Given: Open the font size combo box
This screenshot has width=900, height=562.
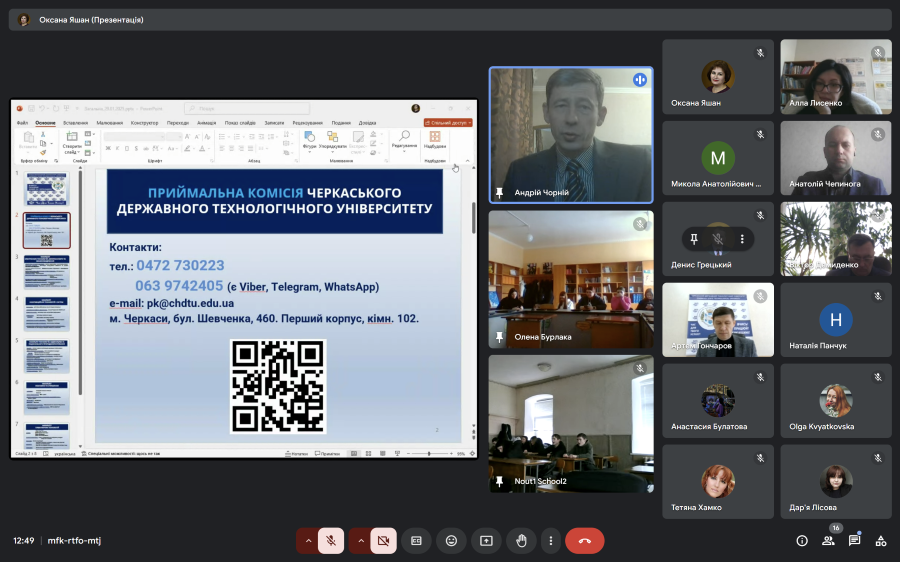Looking at the screenshot, I should 174,137.
